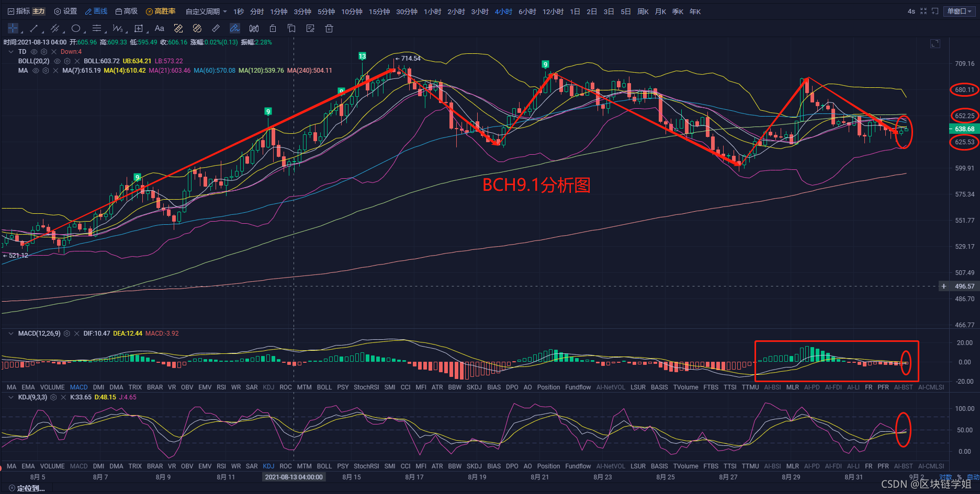The width and height of the screenshot is (980, 494).
Task: Switch to 1小时 timeframe
Action: (432, 12)
